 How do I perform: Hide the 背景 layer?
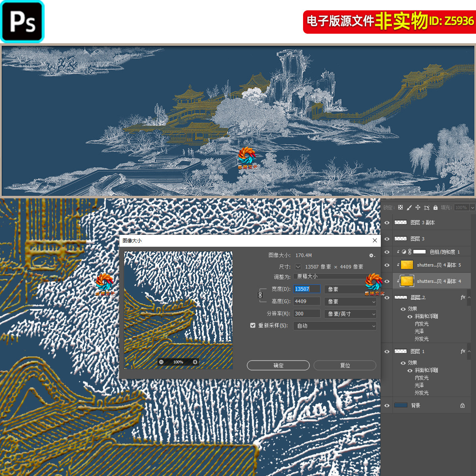pos(387,405)
